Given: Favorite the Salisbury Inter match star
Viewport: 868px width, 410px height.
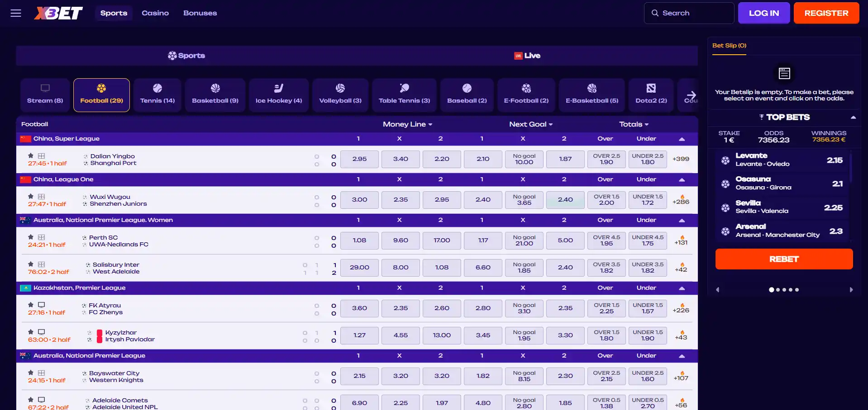Looking at the screenshot, I should 31,264.
